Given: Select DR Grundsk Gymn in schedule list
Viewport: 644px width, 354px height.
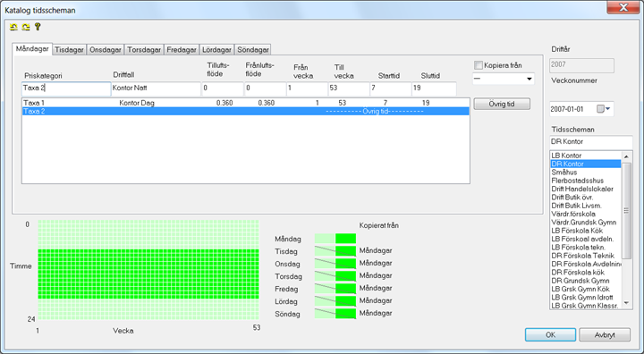Looking at the screenshot, I should coord(585,281).
